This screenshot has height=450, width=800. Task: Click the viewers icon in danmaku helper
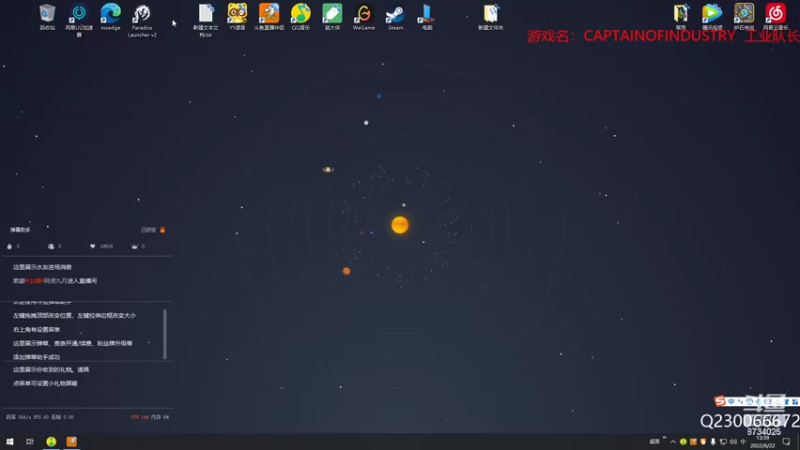coord(51,246)
